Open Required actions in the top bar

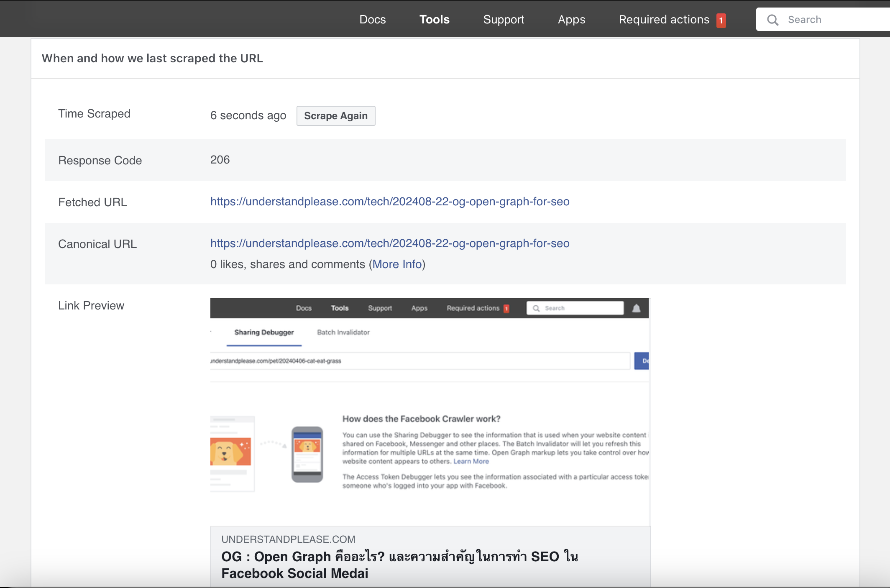(664, 19)
